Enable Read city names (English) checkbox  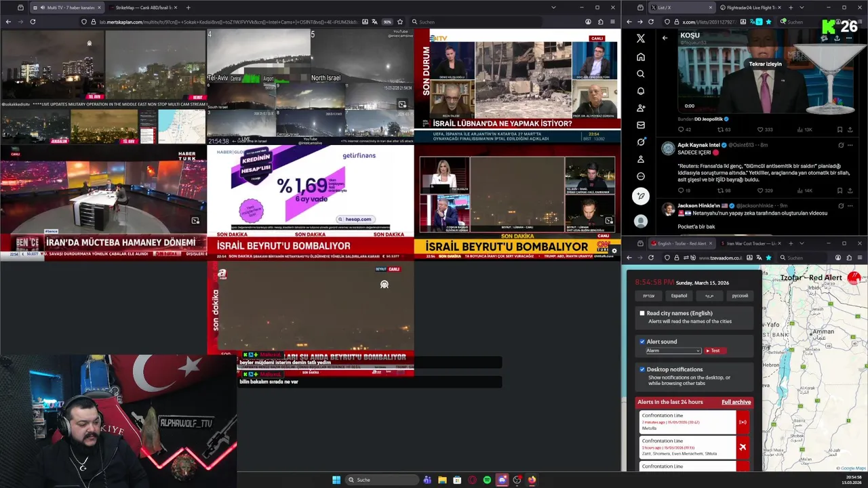642,313
